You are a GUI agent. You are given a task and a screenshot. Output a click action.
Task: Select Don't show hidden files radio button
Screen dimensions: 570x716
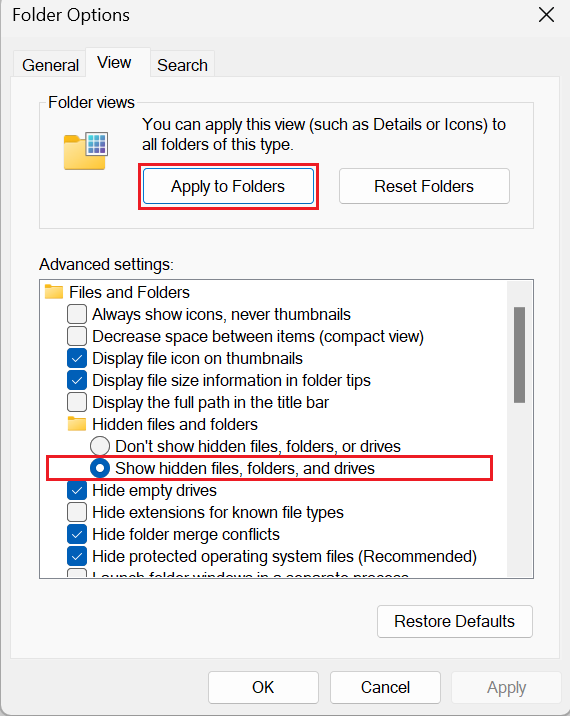click(x=100, y=446)
